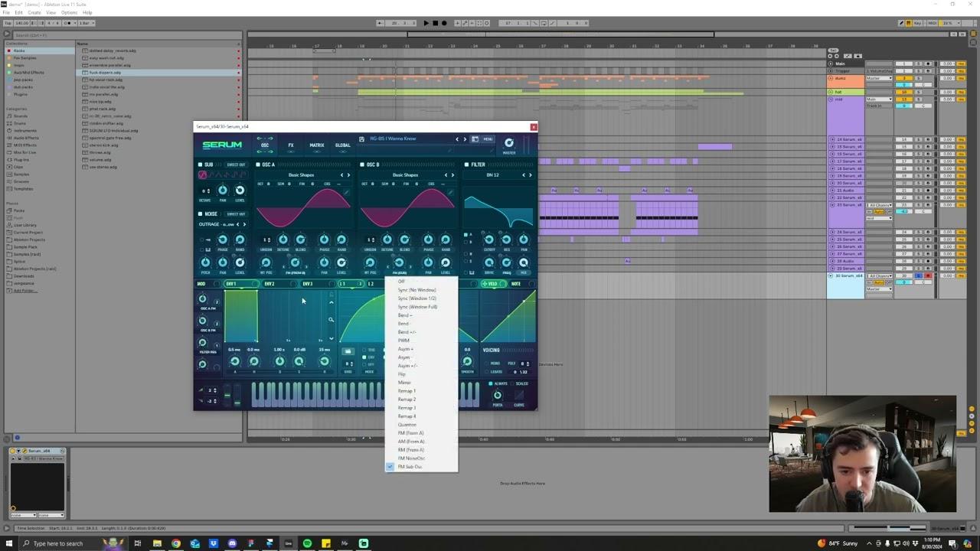Viewport: 980px width, 551px height.
Task: Select the first sub oscillator waveform shape icon
Action: pos(202,175)
